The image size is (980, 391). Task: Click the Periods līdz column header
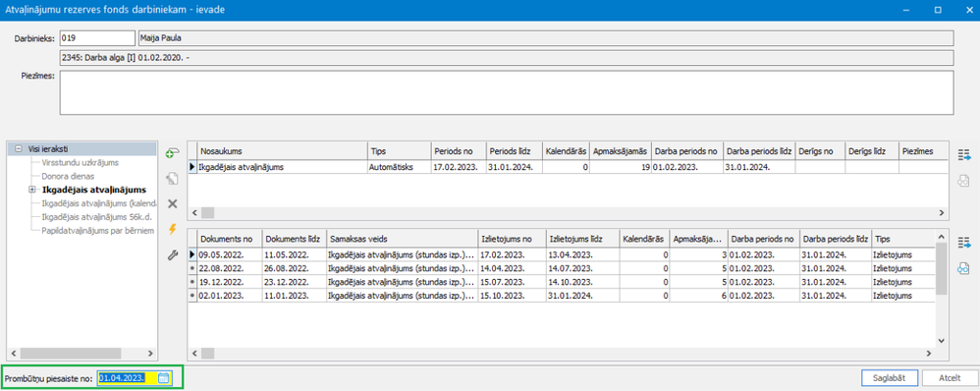514,151
